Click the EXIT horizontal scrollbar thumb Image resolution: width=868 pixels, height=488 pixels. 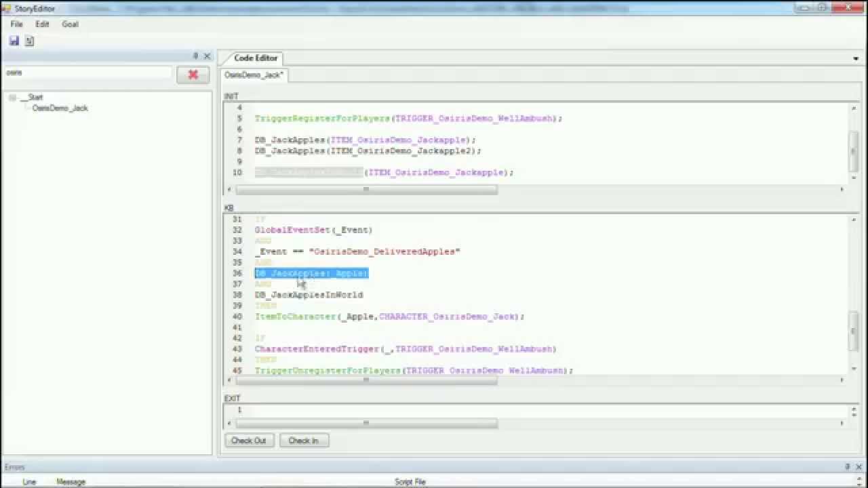point(366,423)
